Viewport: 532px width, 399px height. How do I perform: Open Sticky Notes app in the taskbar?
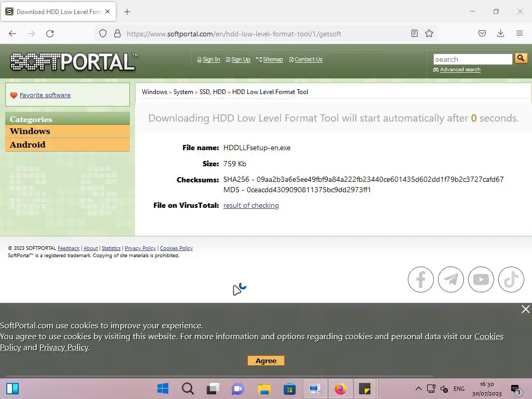(365, 389)
